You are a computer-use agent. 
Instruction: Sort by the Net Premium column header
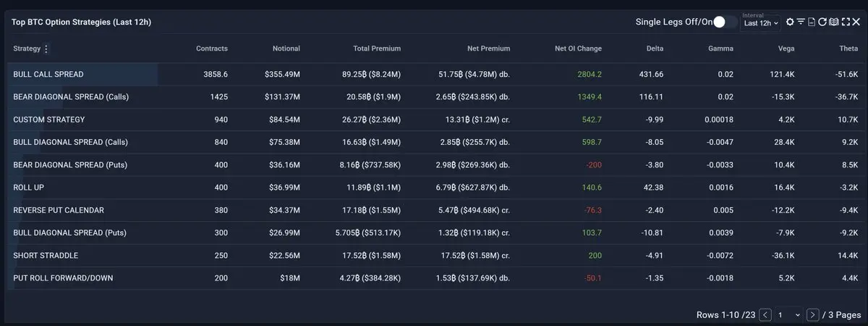pyautogui.click(x=488, y=49)
